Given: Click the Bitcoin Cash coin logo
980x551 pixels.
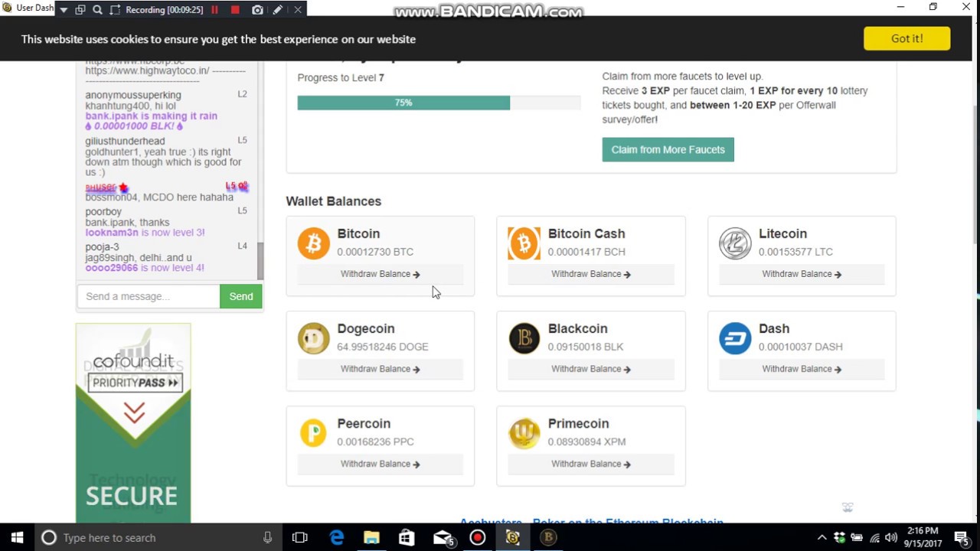Looking at the screenshot, I should tap(524, 243).
